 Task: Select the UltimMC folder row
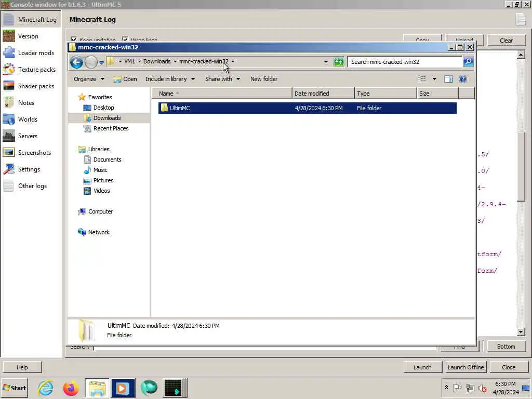point(308,108)
